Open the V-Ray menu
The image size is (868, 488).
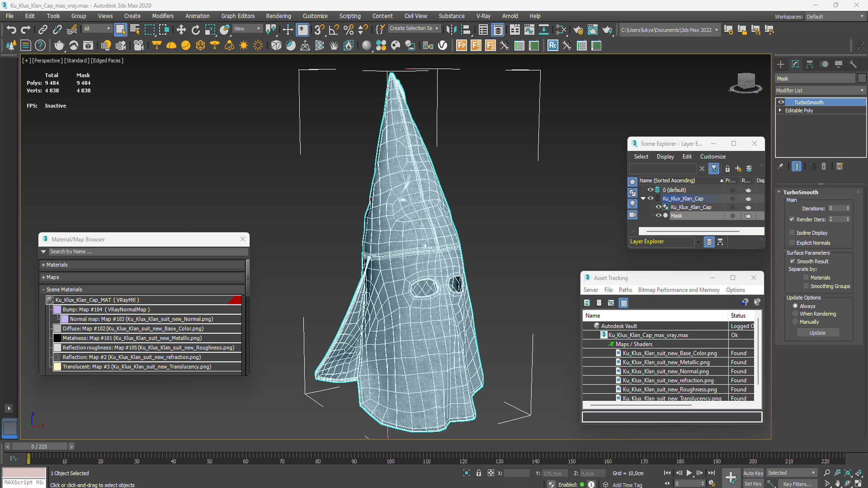point(483,16)
